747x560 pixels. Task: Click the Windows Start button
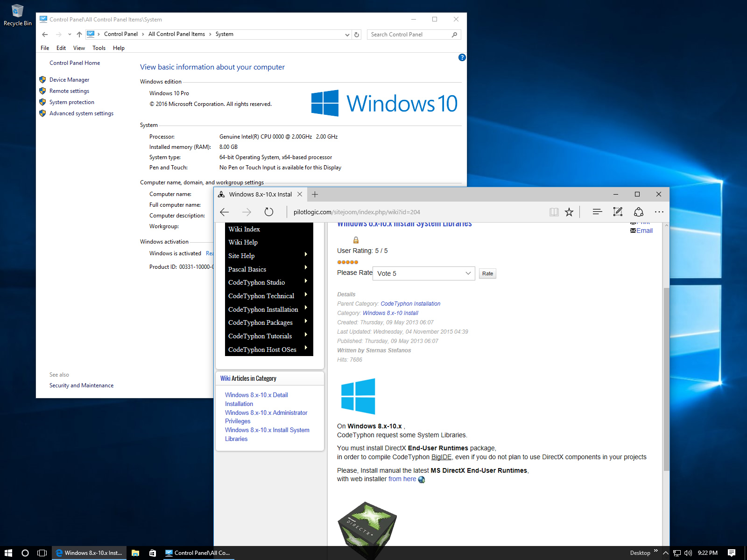click(8, 553)
